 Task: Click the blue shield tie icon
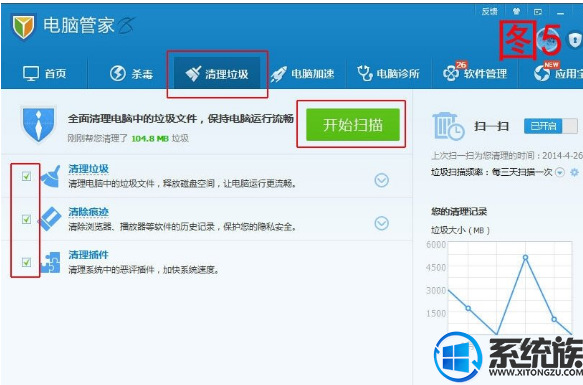38,125
